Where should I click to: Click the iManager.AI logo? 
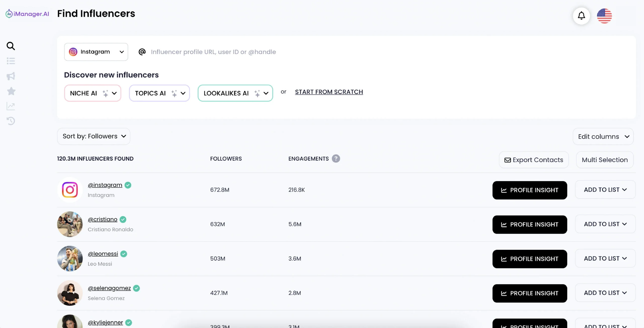pyautogui.click(x=27, y=14)
